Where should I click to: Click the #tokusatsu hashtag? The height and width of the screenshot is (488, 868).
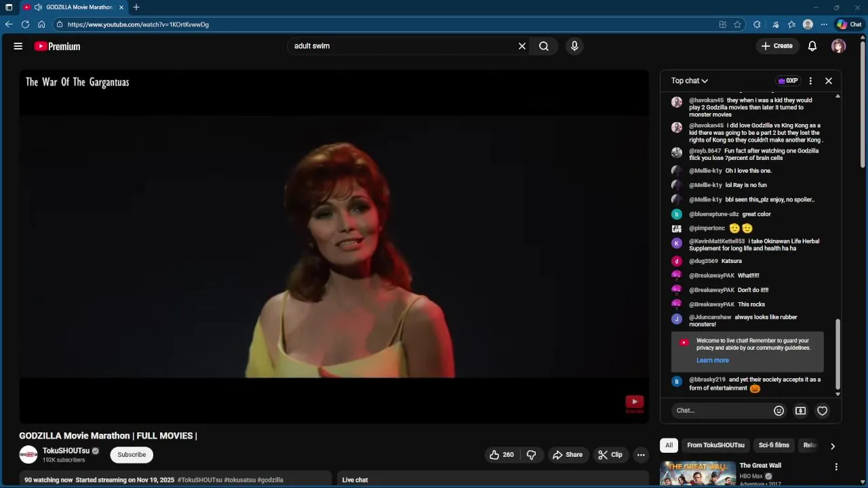240,480
